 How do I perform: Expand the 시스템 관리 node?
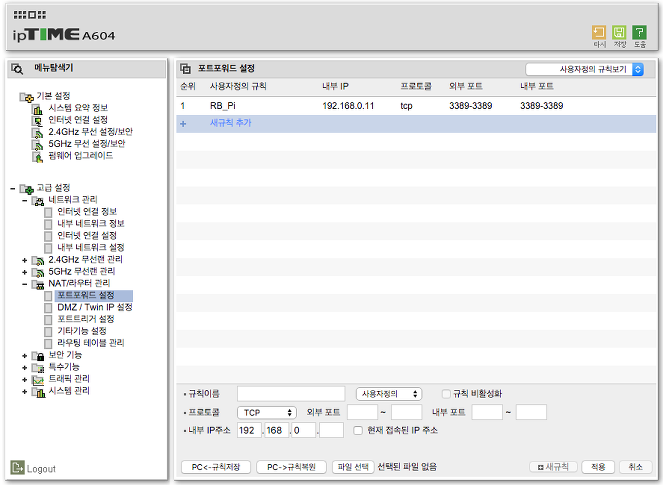point(25,392)
